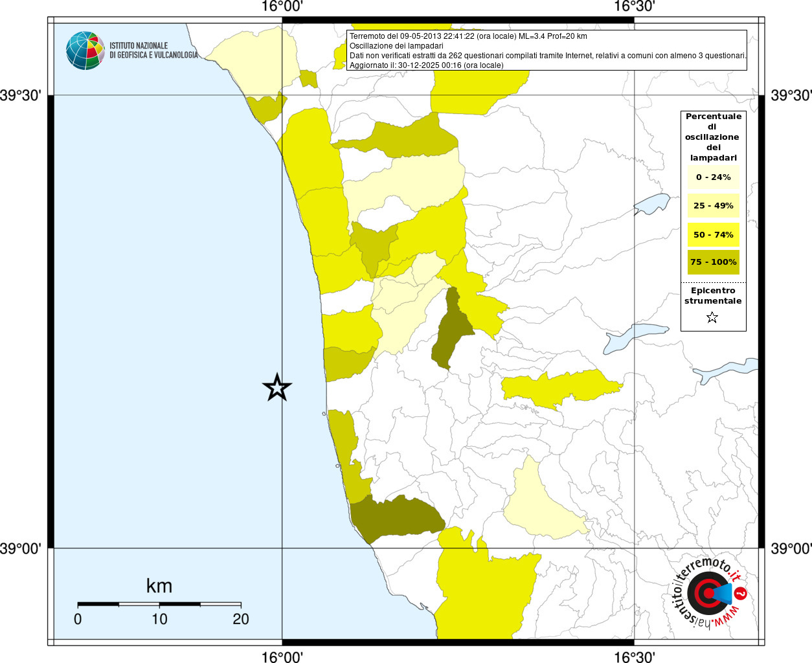Click the Istituto Nazionale di Geofisica text
This screenshot has height=663, width=812.
153,50
